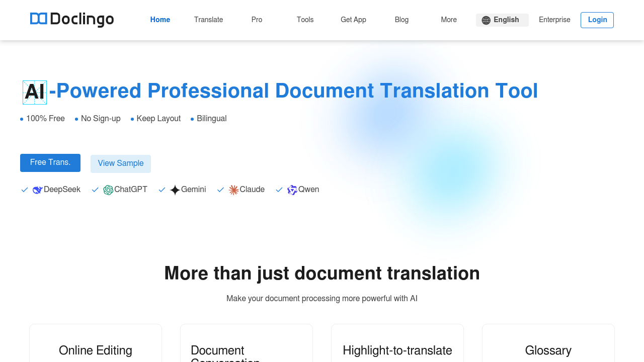The height and width of the screenshot is (362, 644).
Task: Select the ChatGPT model icon
Action: [x=108, y=190]
